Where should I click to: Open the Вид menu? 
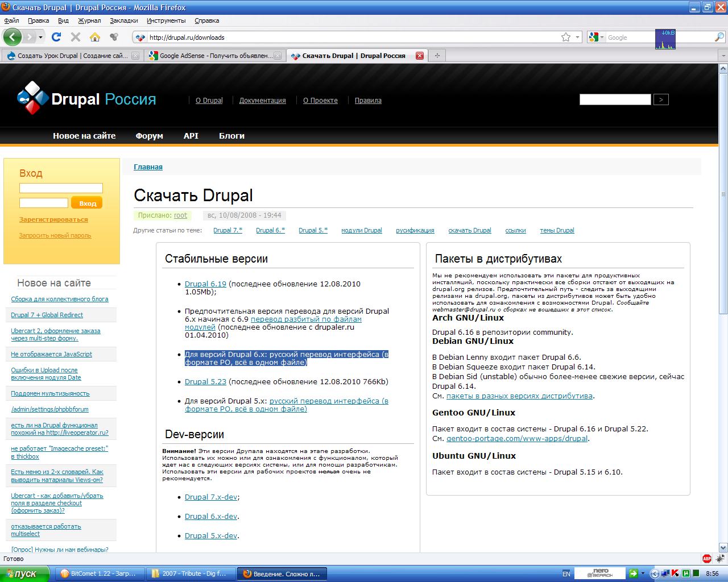point(63,20)
